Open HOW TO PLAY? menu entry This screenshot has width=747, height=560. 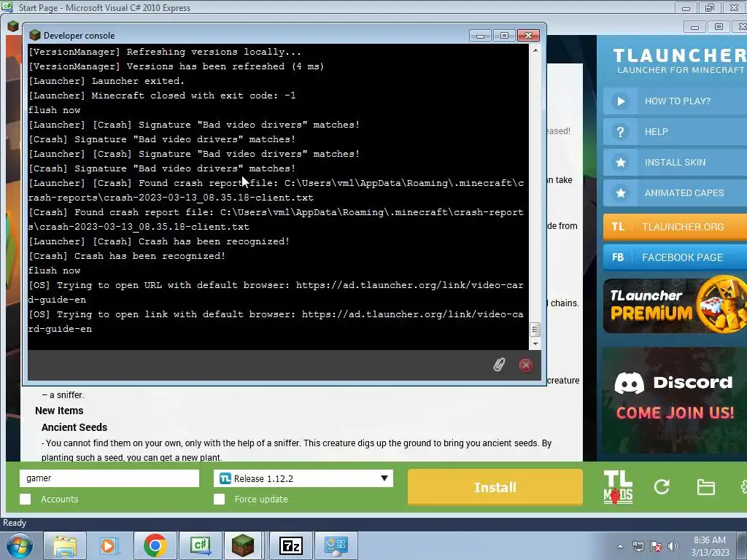[x=675, y=101]
